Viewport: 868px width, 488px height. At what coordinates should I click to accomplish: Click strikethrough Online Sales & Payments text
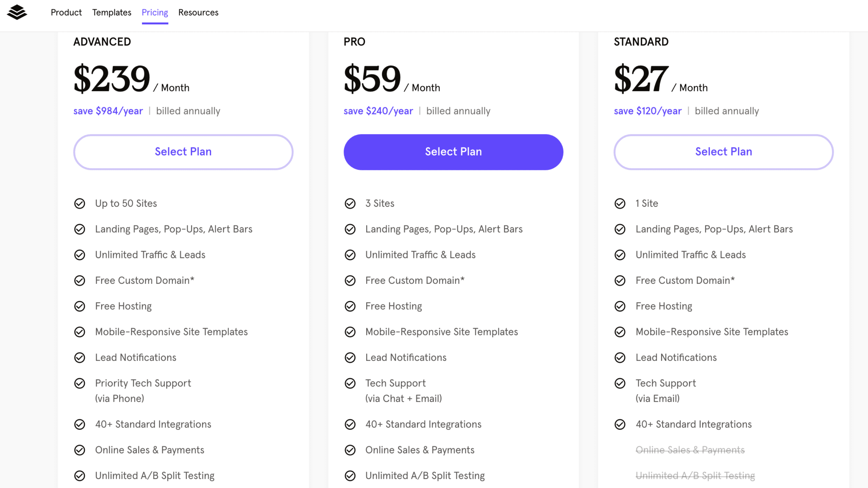690,450
